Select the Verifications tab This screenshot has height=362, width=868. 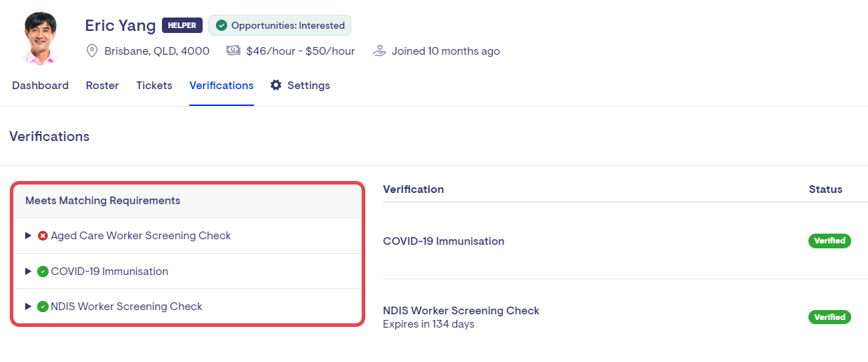(x=221, y=86)
